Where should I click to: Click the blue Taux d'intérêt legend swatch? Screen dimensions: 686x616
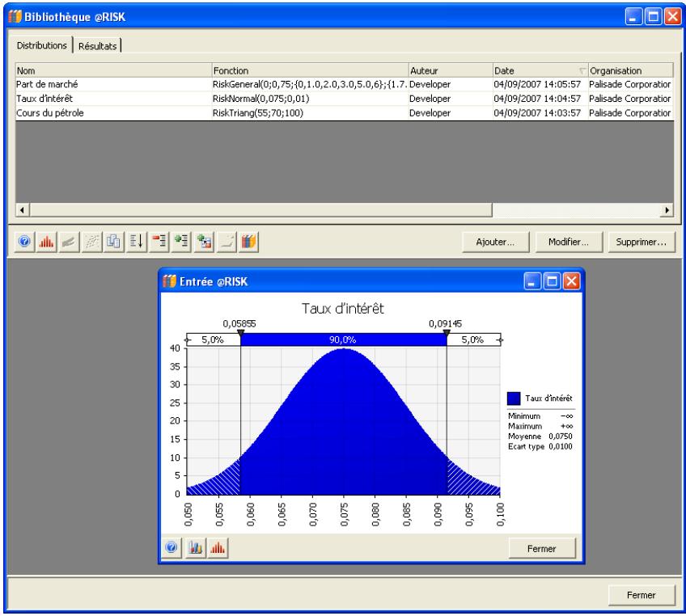click(x=514, y=398)
